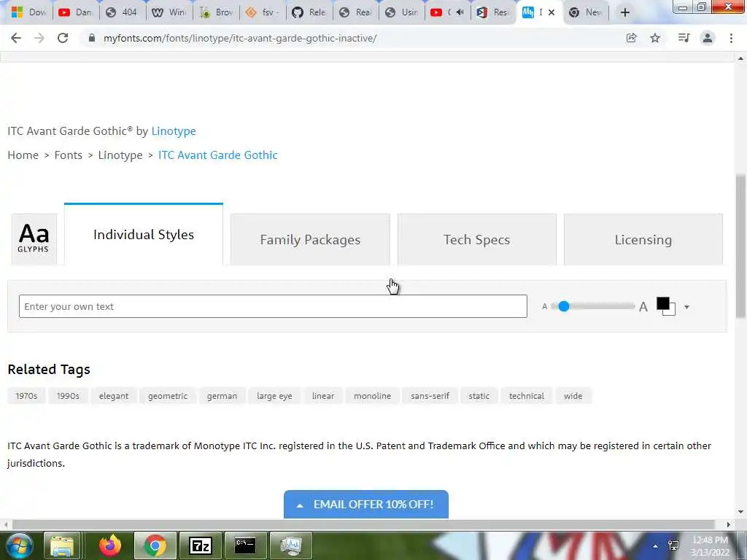Open the Licensing tab

pos(643,239)
